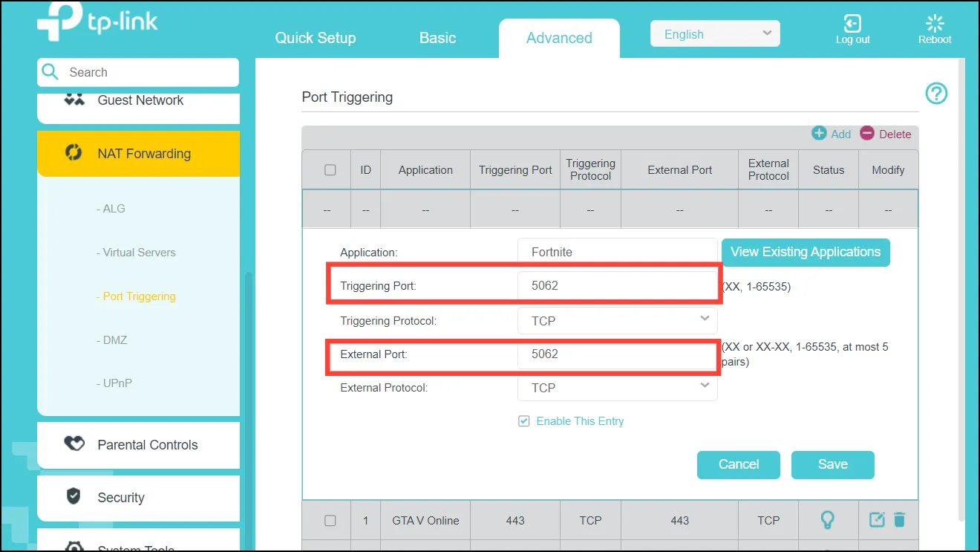Click the Log out label
This screenshot has width=980, height=552.
852,39
